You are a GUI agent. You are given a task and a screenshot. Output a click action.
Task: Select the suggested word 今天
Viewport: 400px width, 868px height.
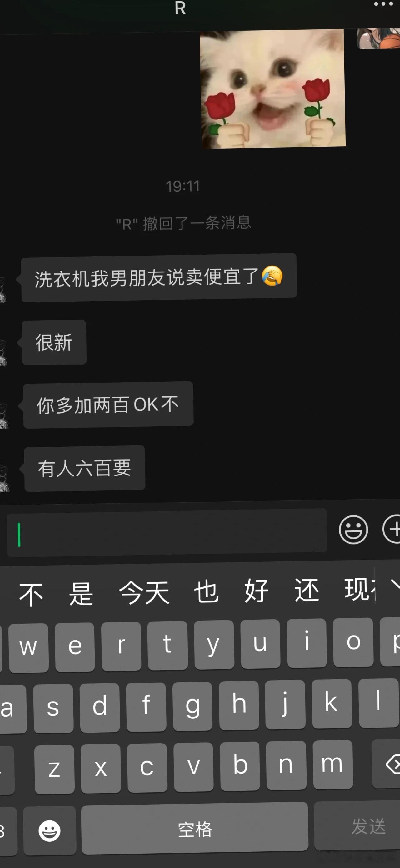tap(144, 592)
